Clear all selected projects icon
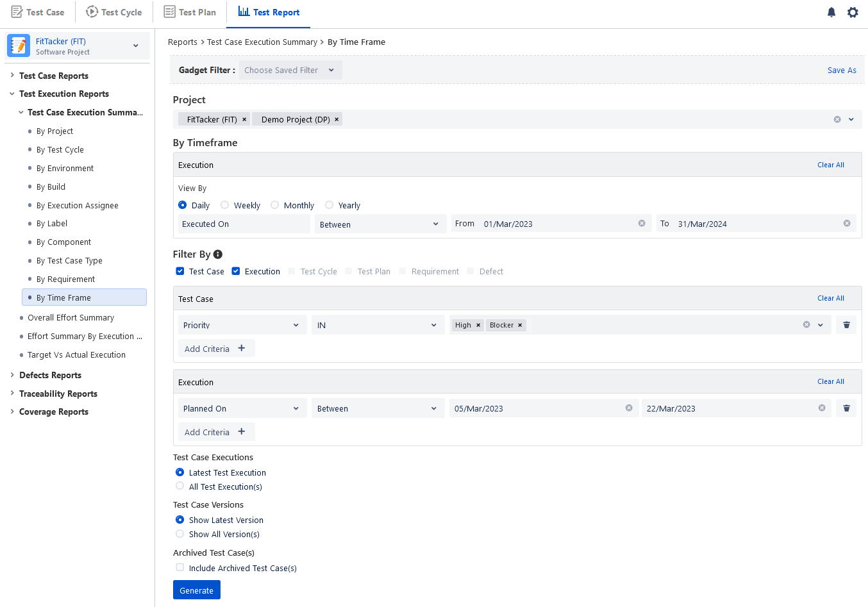The width and height of the screenshot is (868, 607). point(837,119)
